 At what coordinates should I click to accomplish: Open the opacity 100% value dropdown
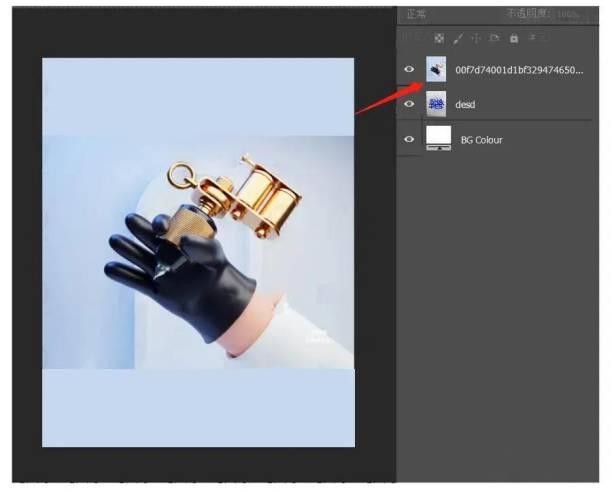coord(568,14)
